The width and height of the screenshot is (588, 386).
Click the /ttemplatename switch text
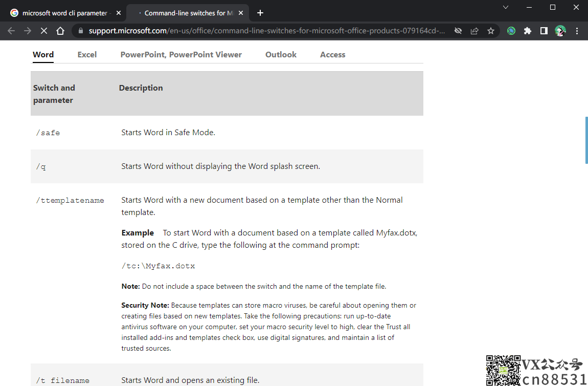point(70,200)
